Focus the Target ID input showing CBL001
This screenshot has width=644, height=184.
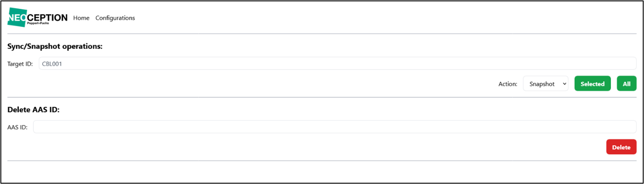tap(337, 64)
